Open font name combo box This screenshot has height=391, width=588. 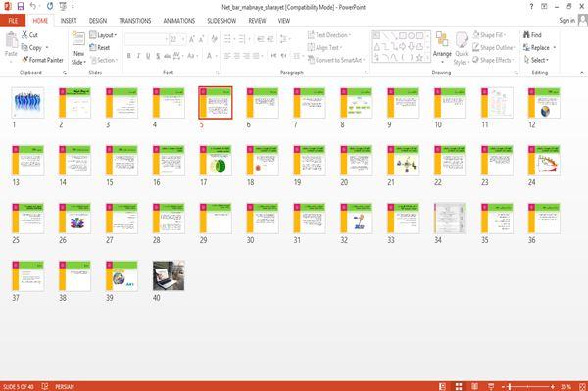(147, 39)
